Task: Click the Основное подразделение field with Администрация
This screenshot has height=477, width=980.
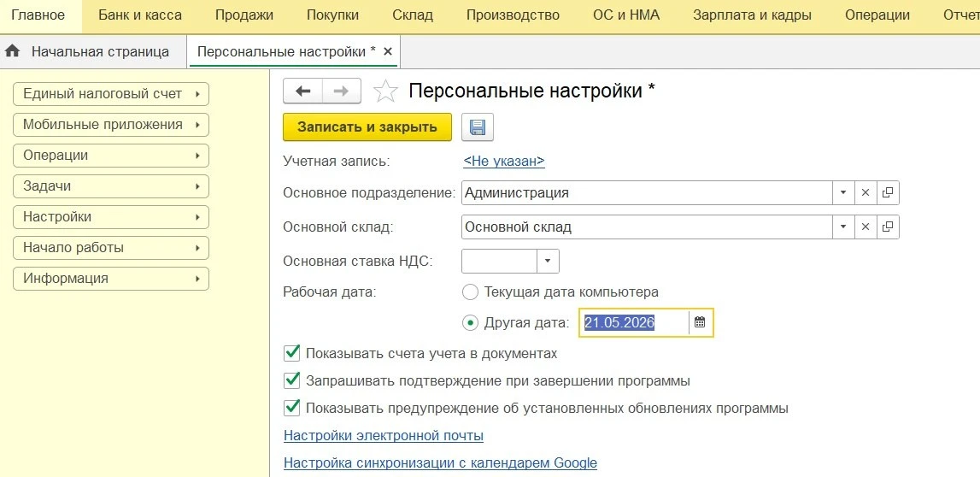Action: coord(647,192)
